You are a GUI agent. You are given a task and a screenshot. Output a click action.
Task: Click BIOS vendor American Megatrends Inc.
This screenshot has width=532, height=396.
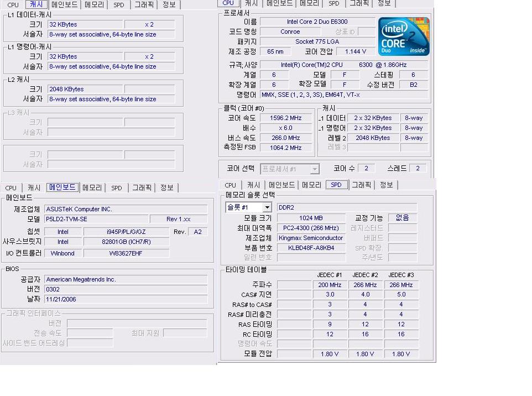[x=126, y=279]
